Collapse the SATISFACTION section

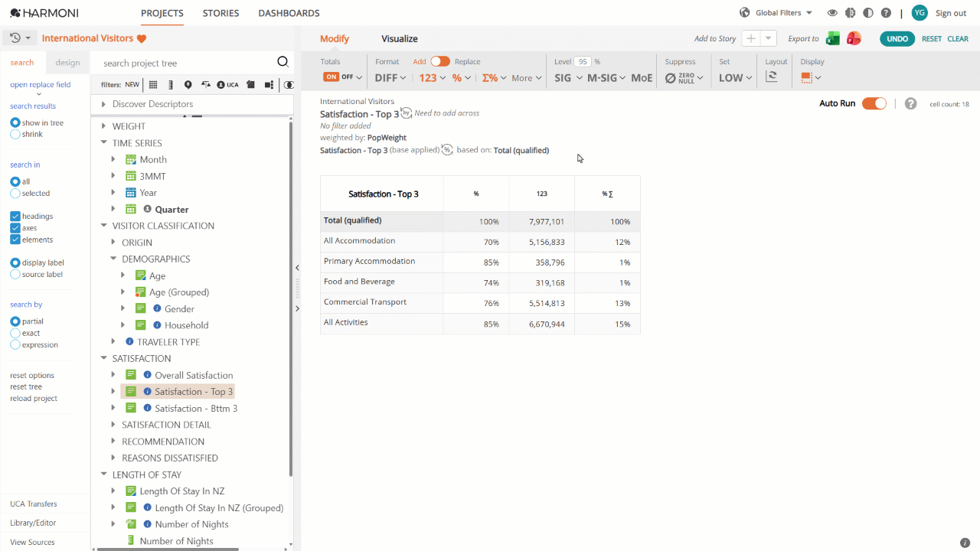pyautogui.click(x=104, y=358)
